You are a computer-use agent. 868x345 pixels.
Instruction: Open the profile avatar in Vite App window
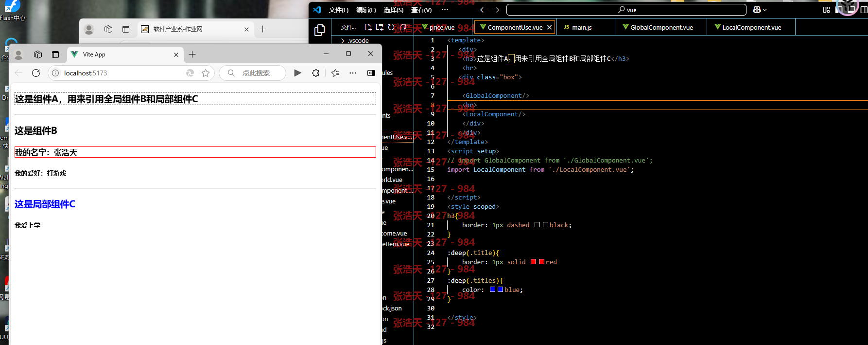[18, 54]
